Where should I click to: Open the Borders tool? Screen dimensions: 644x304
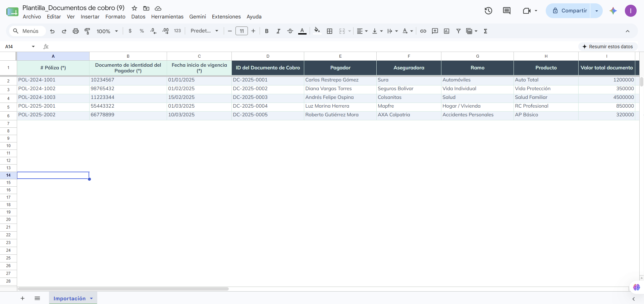[x=330, y=31]
